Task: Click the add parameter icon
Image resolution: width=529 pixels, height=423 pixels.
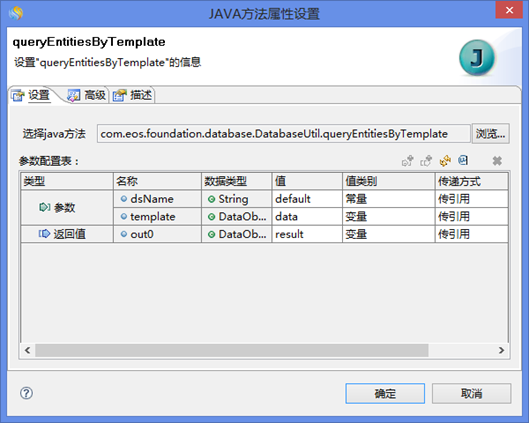Action: tap(407, 161)
